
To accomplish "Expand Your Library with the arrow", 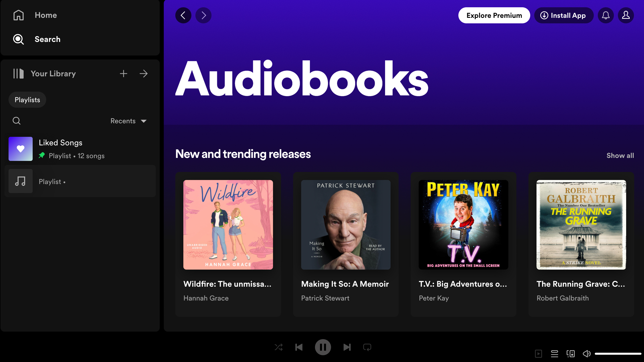I will tap(143, 74).
